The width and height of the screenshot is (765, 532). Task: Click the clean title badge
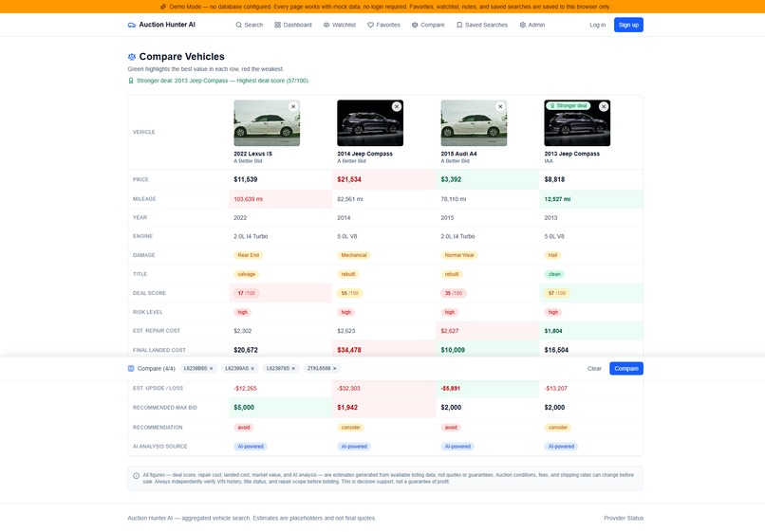coord(554,274)
